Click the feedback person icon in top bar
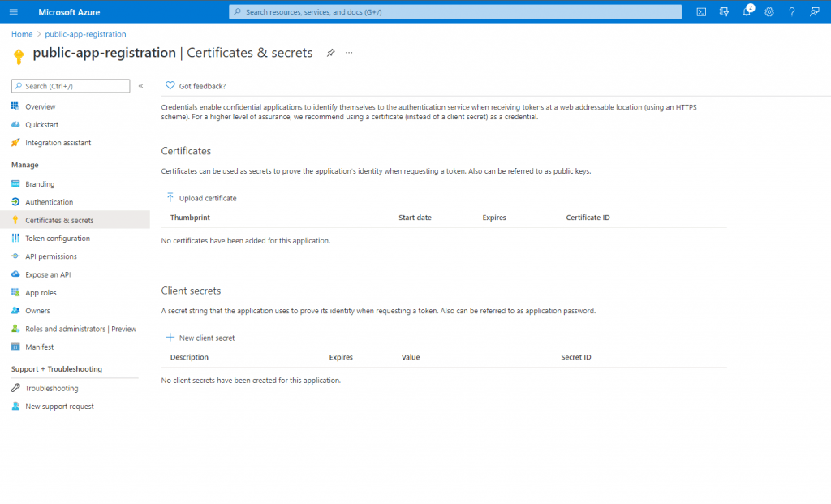 click(x=814, y=11)
